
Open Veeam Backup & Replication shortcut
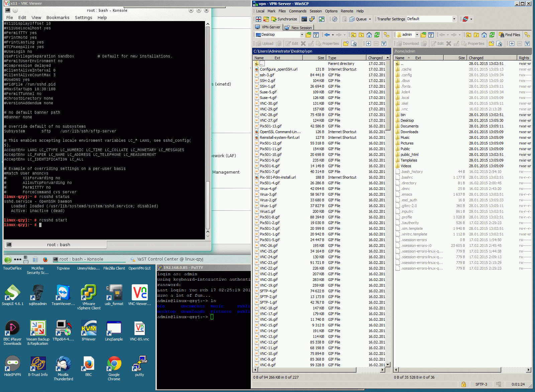click(x=38, y=333)
